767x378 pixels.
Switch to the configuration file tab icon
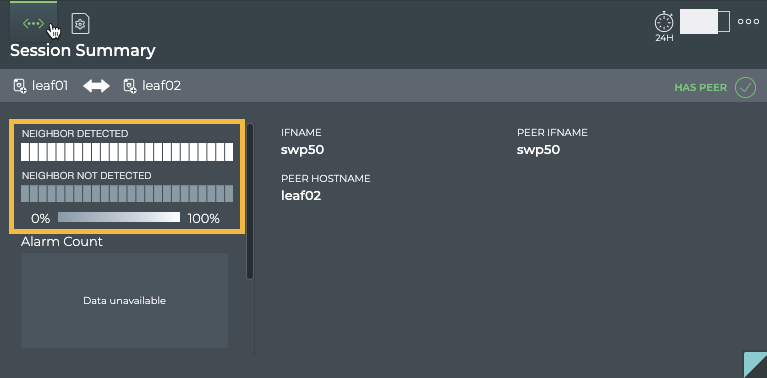[81, 23]
